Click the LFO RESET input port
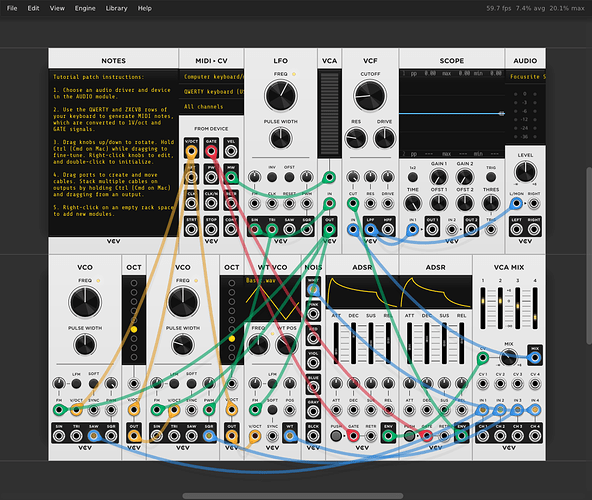592x500 pixels. pos(289,203)
